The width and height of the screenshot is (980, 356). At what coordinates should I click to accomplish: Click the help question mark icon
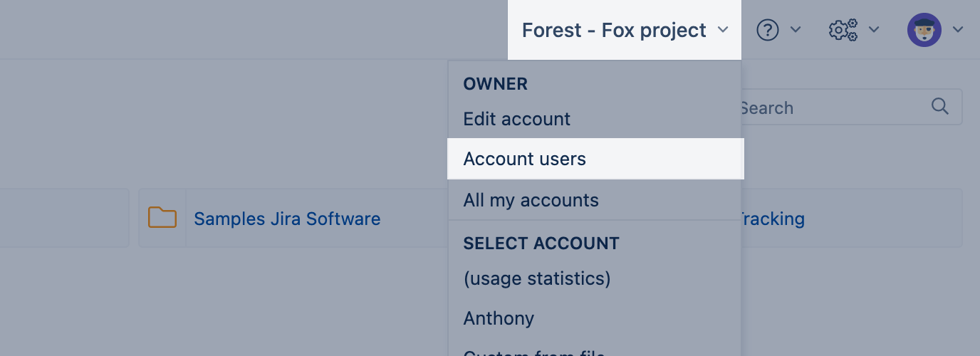coord(768,30)
